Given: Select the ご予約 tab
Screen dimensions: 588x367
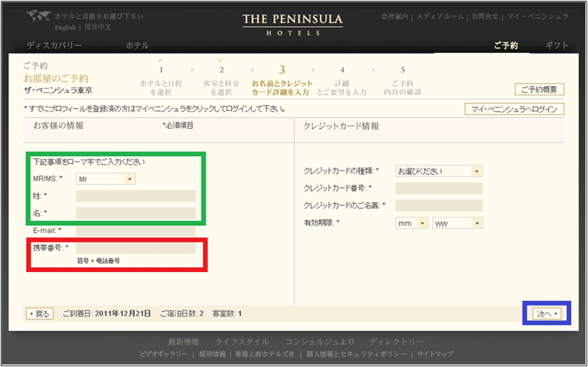Looking at the screenshot, I should coord(506,46).
